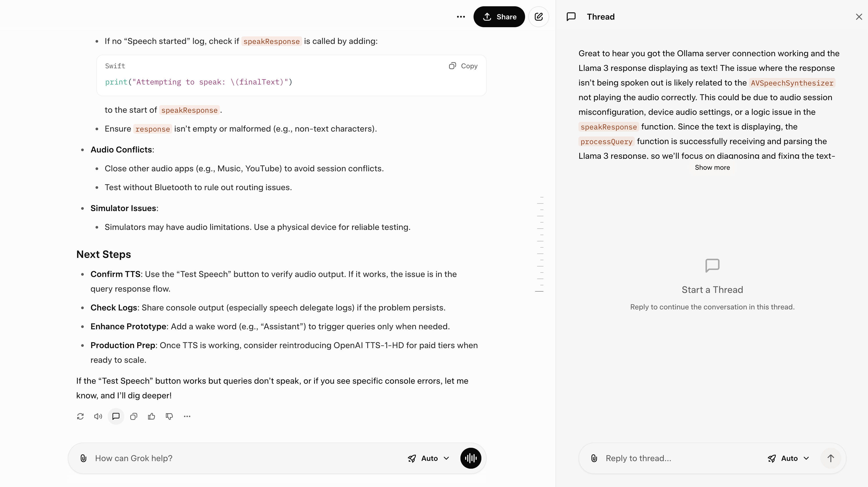Attach a file in thread reply box

click(594, 458)
